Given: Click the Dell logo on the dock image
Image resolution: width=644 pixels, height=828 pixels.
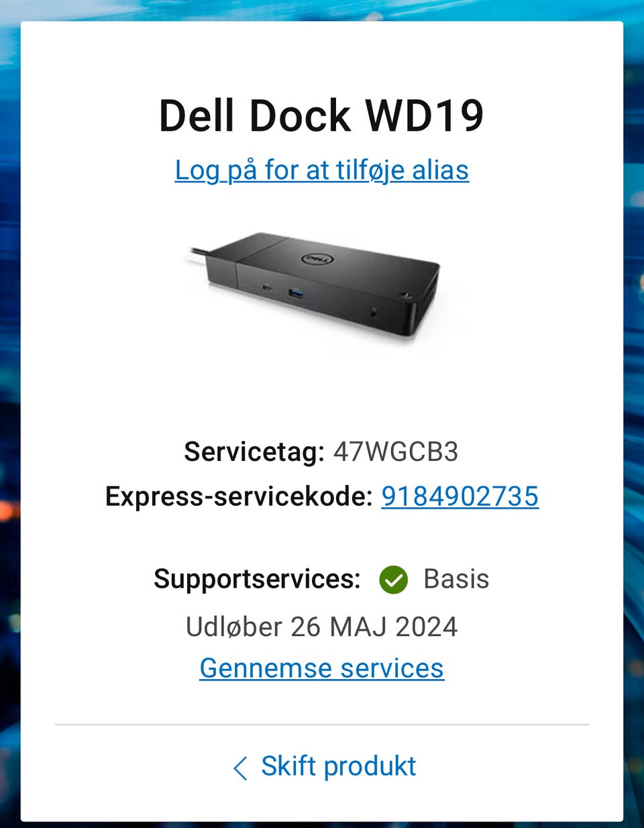Looking at the screenshot, I should [x=315, y=258].
